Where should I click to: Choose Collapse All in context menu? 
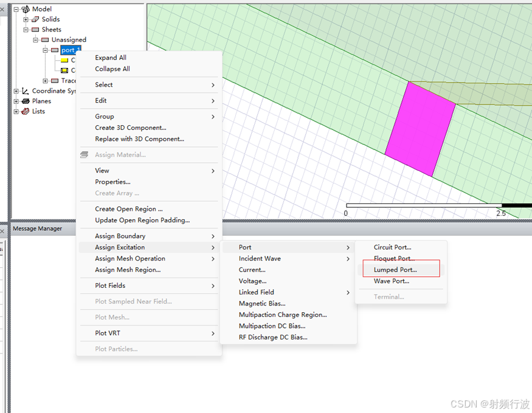coord(150,69)
